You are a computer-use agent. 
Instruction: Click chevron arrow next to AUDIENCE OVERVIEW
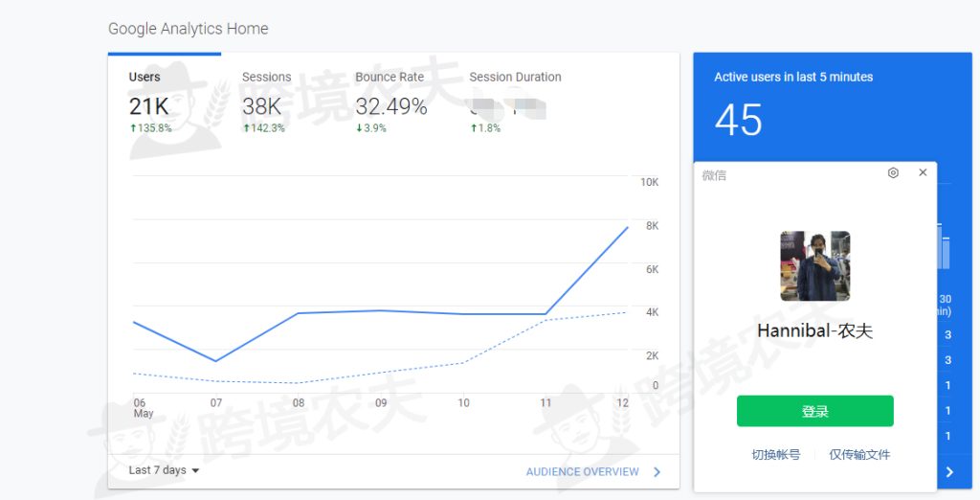(657, 472)
